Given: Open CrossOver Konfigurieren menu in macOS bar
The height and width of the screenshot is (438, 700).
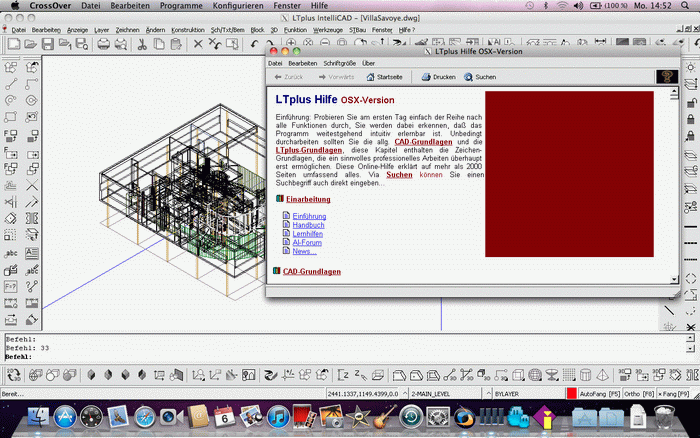Looking at the screenshot, I should click(x=238, y=6).
